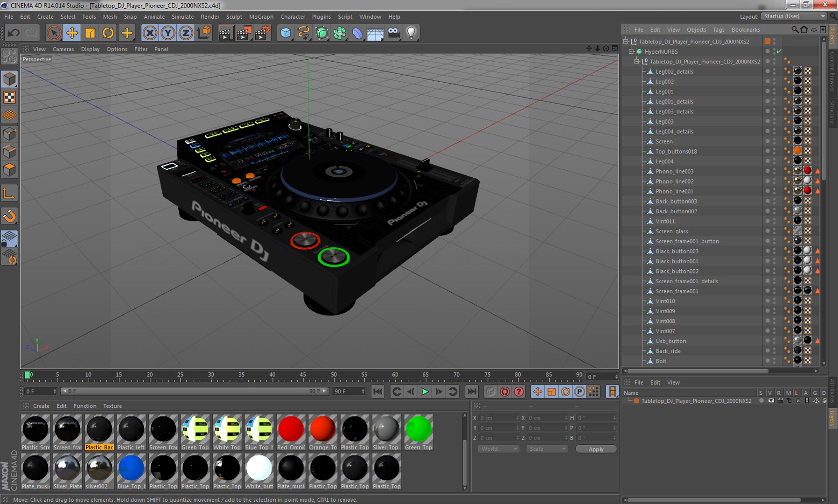Toggle Y axis lock
Viewport: 838px width, 504px height.
click(168, 33)
